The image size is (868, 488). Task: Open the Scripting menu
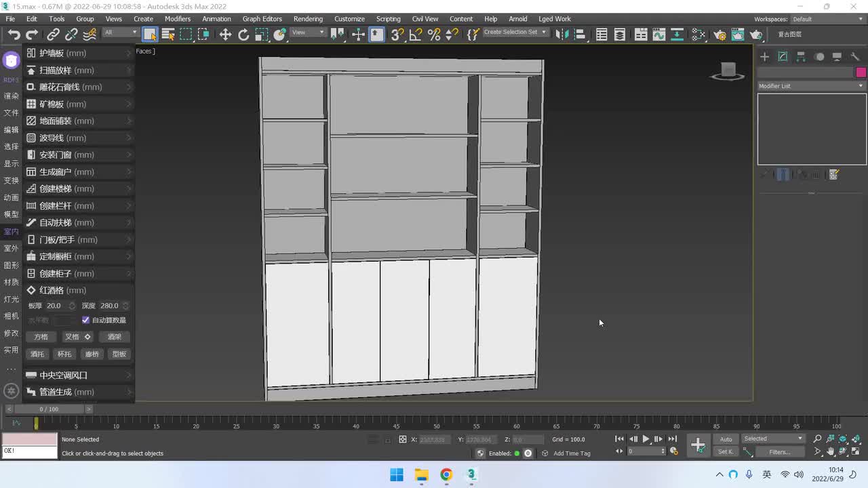point(389,19)
